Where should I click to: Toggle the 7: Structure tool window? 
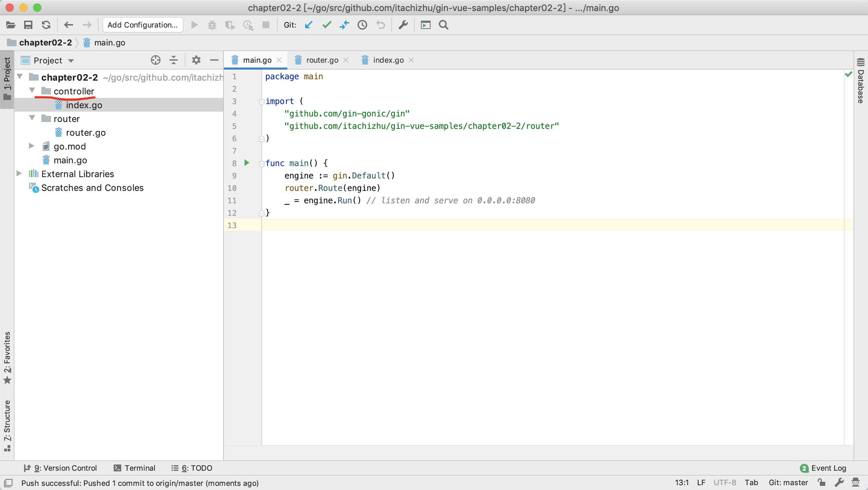[7, 426]
